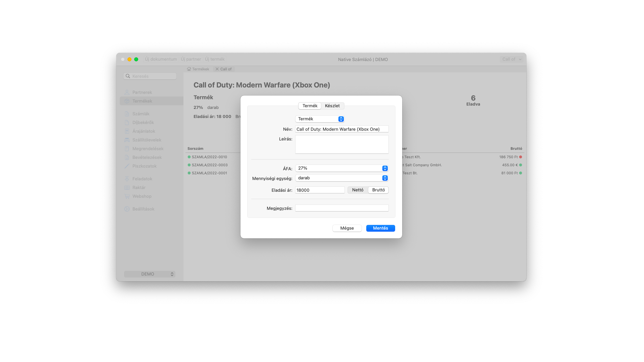Click the Megjegyzés input field
The width and height of the screenshot is (644, 362).
point(341,208)
